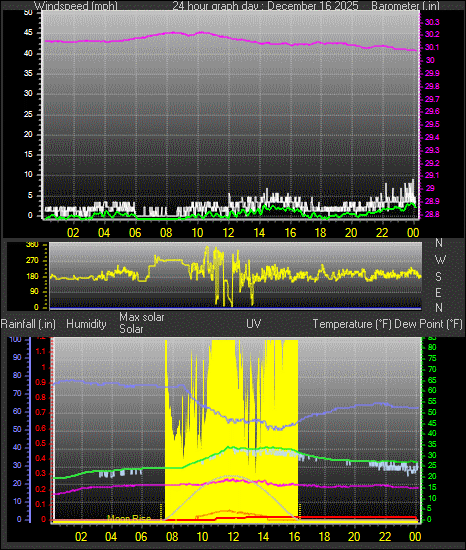Screen dimensions: 466x550
Task: Click the 360 degree wind direction label
Action: point(32,245)
